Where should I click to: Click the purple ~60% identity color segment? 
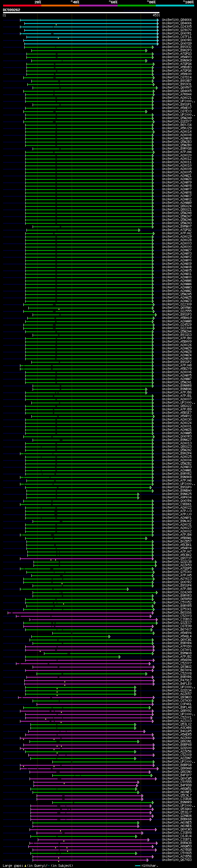(98, 6)
